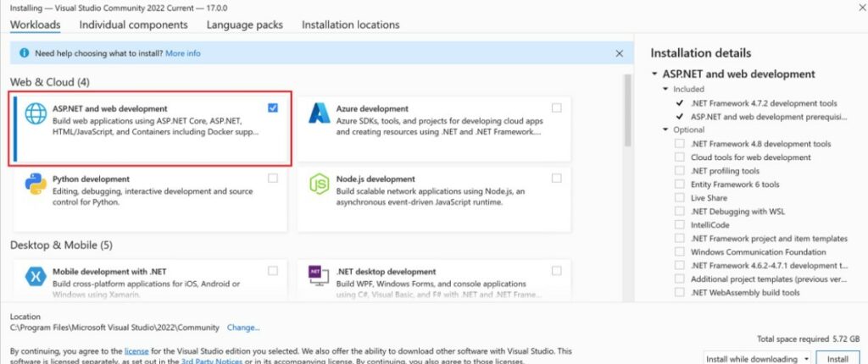868x364 pixels.
Task: Enable IntelliCode optional component
Action: coord(679,225)
